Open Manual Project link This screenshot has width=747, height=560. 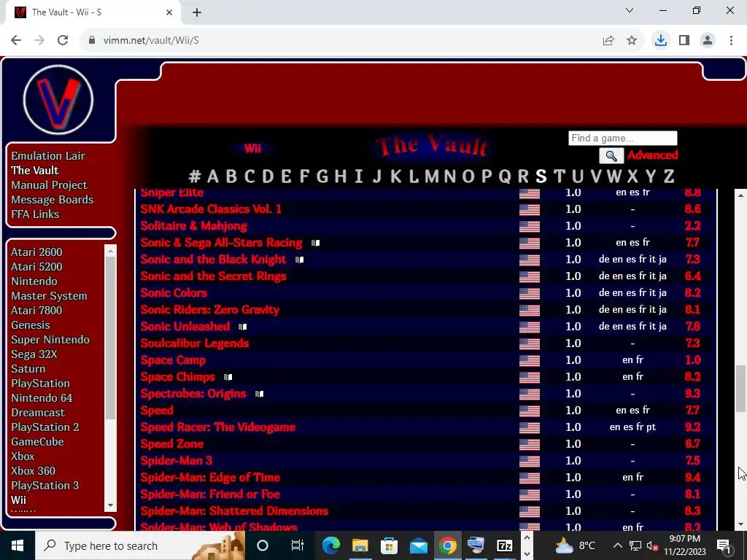pyautogui.click(x=49, y=184)
